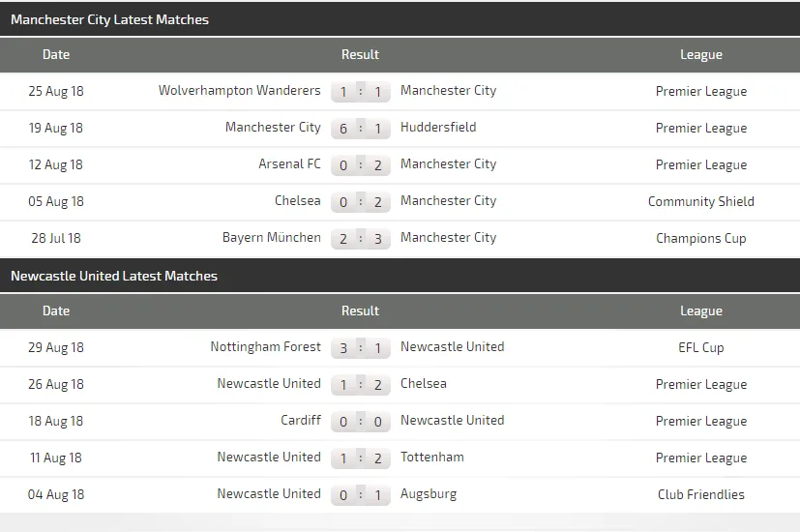
Task: Open Huddersfield team link
Action: (438, 128)
